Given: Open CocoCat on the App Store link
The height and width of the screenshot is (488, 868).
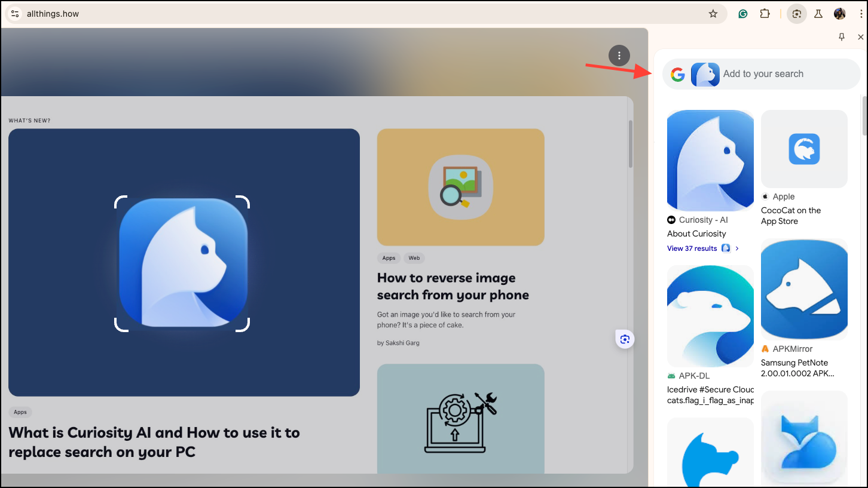Looking at the screenshot, I should coord(791,216).
